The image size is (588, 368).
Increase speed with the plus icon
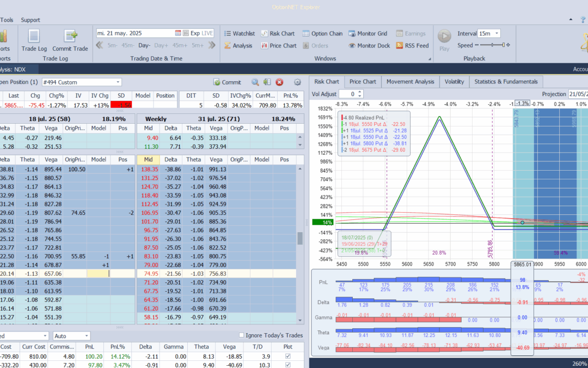(508, 45)
